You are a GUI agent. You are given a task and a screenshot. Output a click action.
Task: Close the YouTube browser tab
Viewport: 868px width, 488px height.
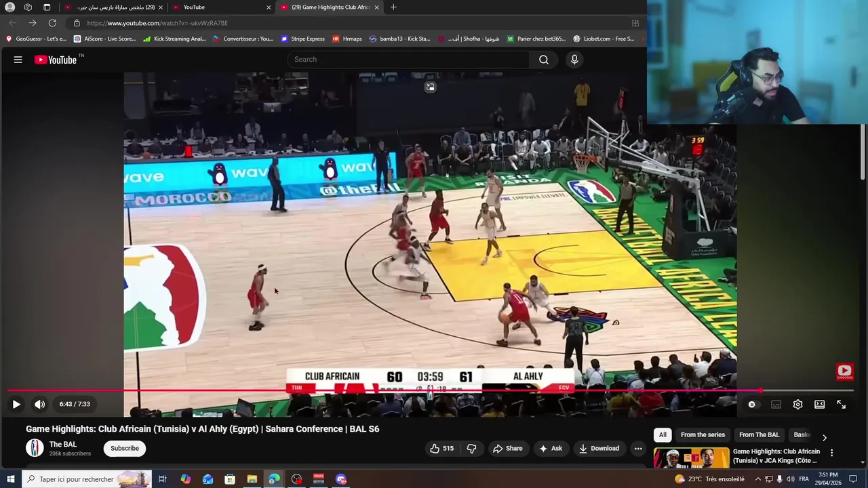pyautogui.click(x=269, y=7)
